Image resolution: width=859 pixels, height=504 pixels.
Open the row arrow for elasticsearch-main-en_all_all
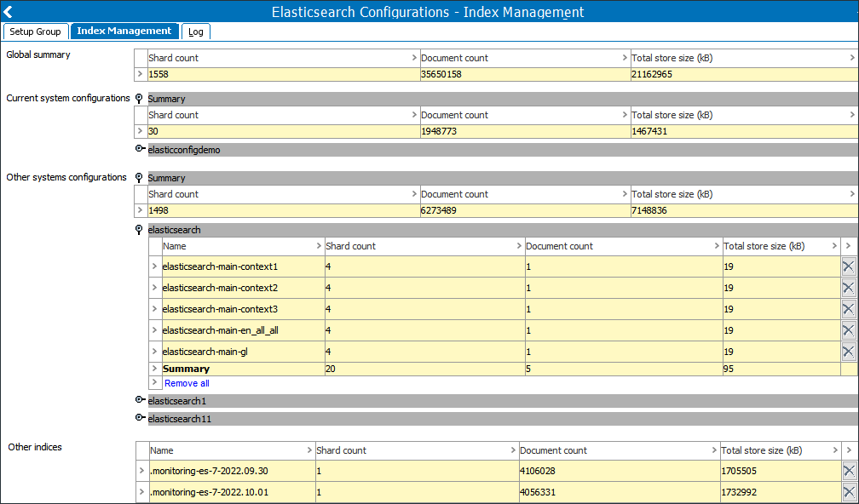click(x=155, y=330)
